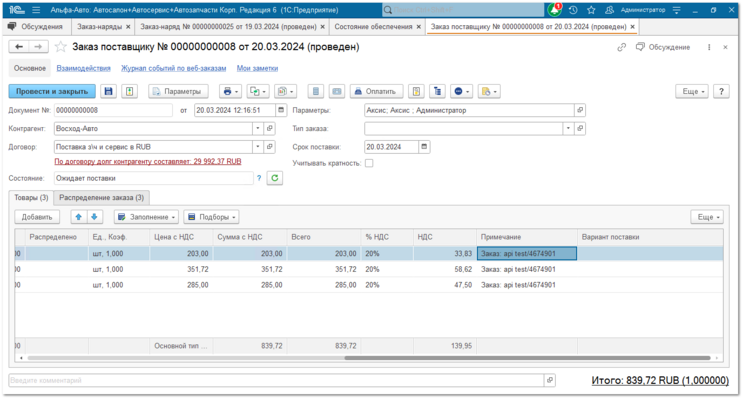Open Мои заметки link

pos(257,68)
